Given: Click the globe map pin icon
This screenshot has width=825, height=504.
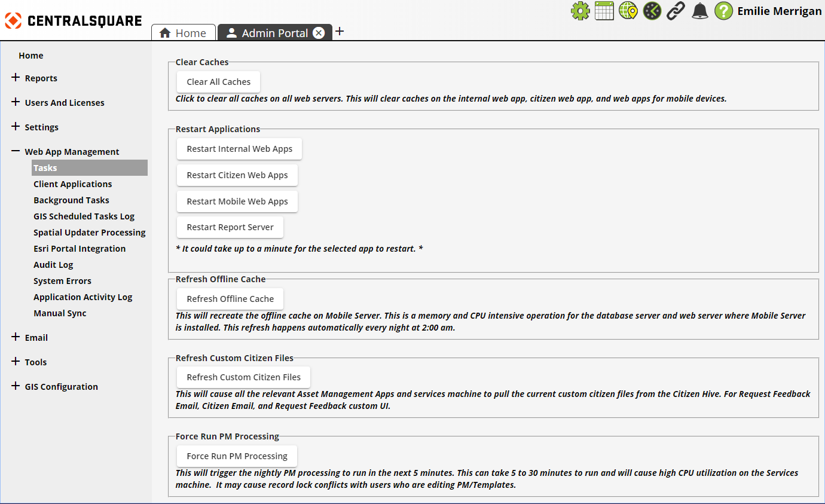Looking at the screenshot, I should [x=628, y=11].
